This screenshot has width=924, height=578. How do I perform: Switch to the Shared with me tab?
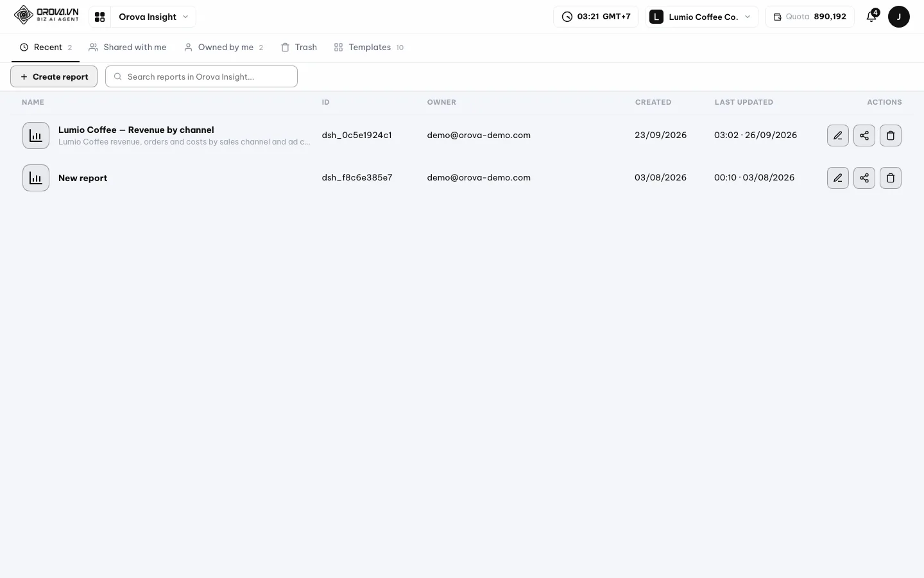click(128, 48)
